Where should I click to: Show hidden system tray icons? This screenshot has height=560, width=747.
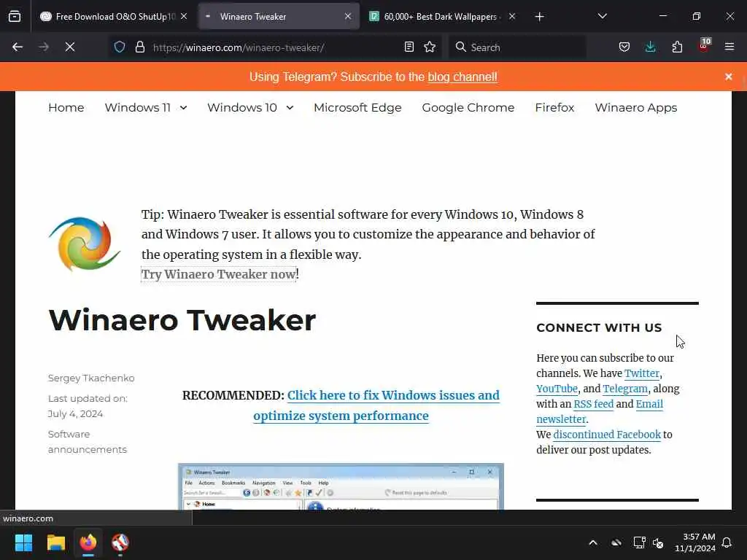(x=593, y=542)
